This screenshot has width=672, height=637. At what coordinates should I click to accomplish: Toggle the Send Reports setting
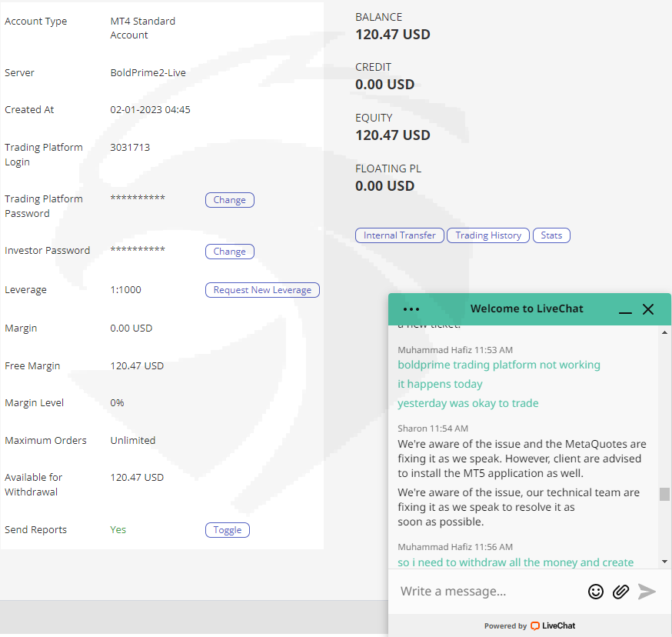point(228,530)
